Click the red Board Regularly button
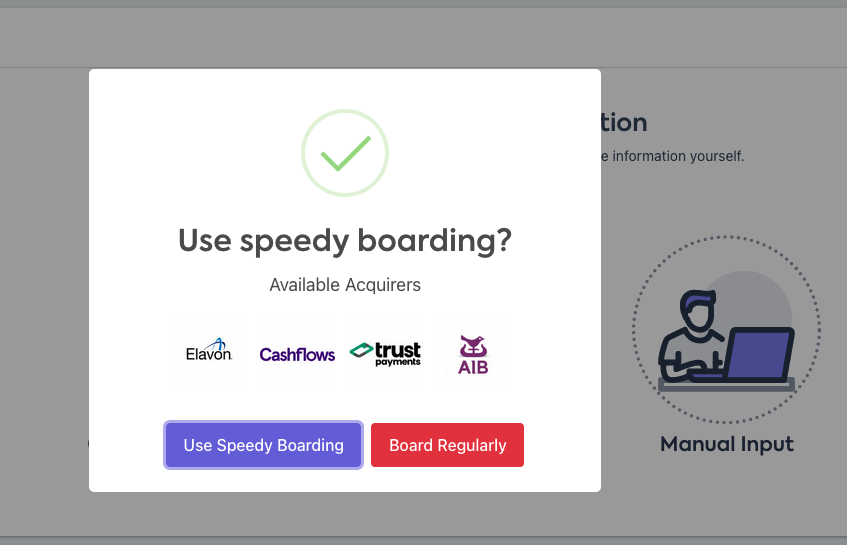The image size is (847, 545). (447, 445)
